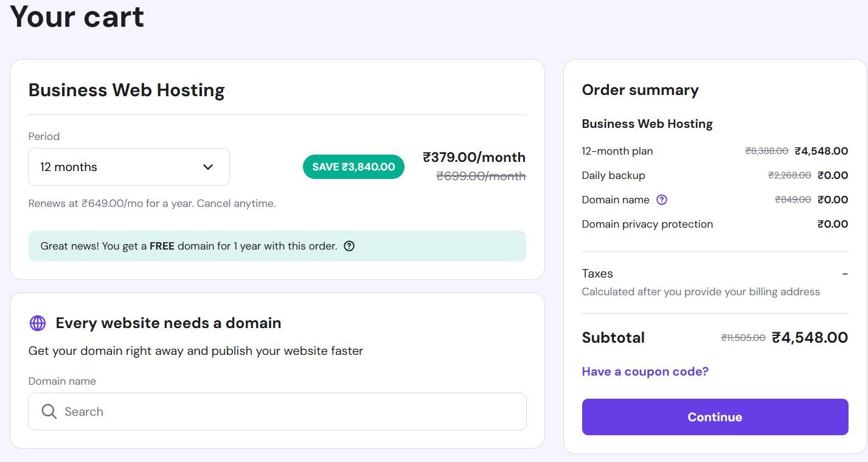Click the globe icon beside the domain heading
The image size is (868, 462).
38,323
